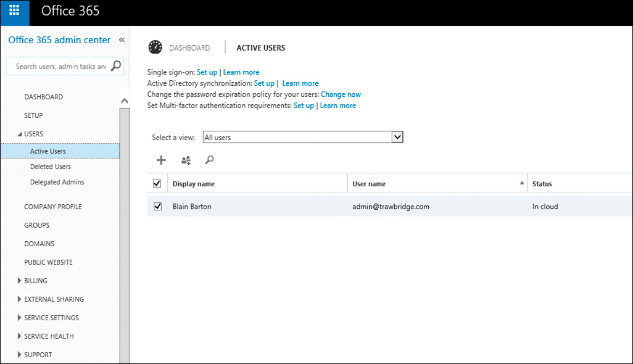This screenshot has height=364, width=633.
Task: Expand the SERVICE SETTINGS section
Action: (x=19, y=318)
